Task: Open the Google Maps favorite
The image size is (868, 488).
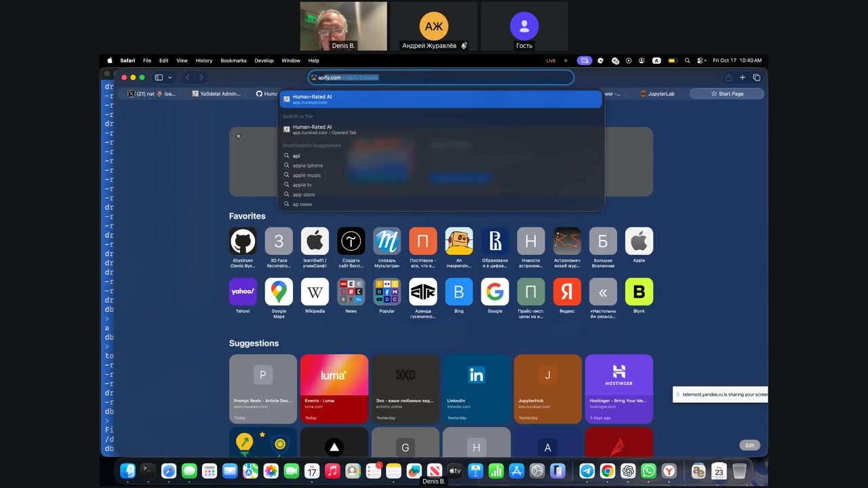Action: pos(279,291)
